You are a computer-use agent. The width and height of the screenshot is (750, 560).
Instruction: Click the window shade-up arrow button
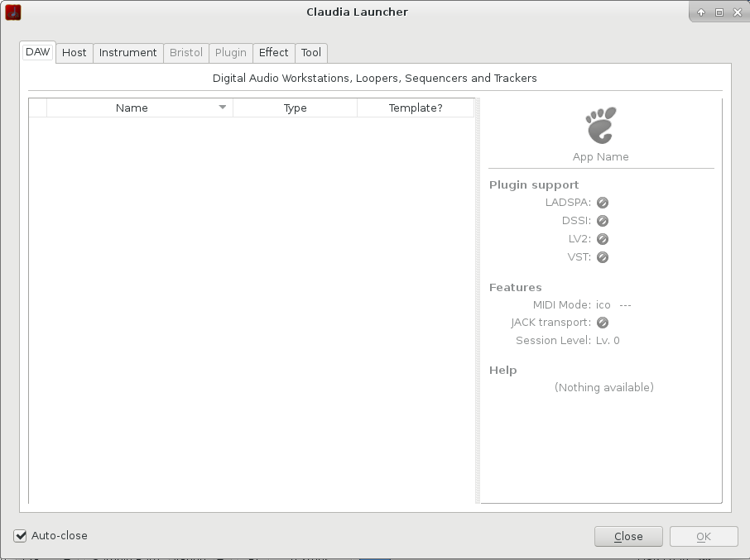701,12
